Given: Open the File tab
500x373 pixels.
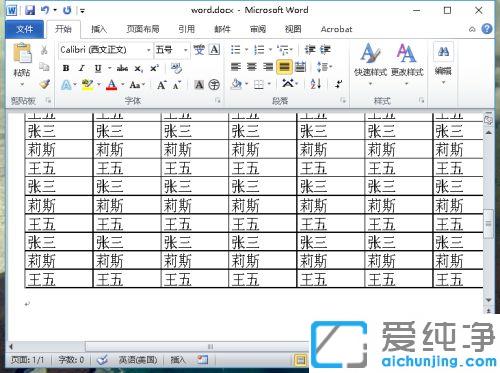Looking at the screenshot, I should 24,29.
